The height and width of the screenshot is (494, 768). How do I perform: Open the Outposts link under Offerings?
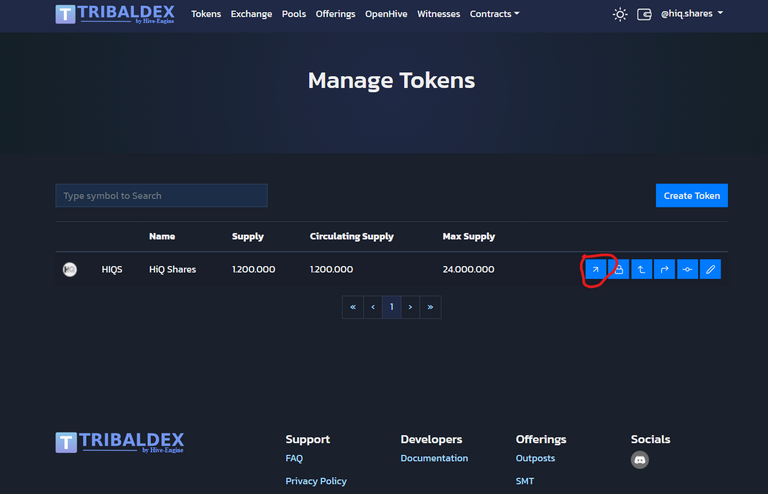[535, 458]
